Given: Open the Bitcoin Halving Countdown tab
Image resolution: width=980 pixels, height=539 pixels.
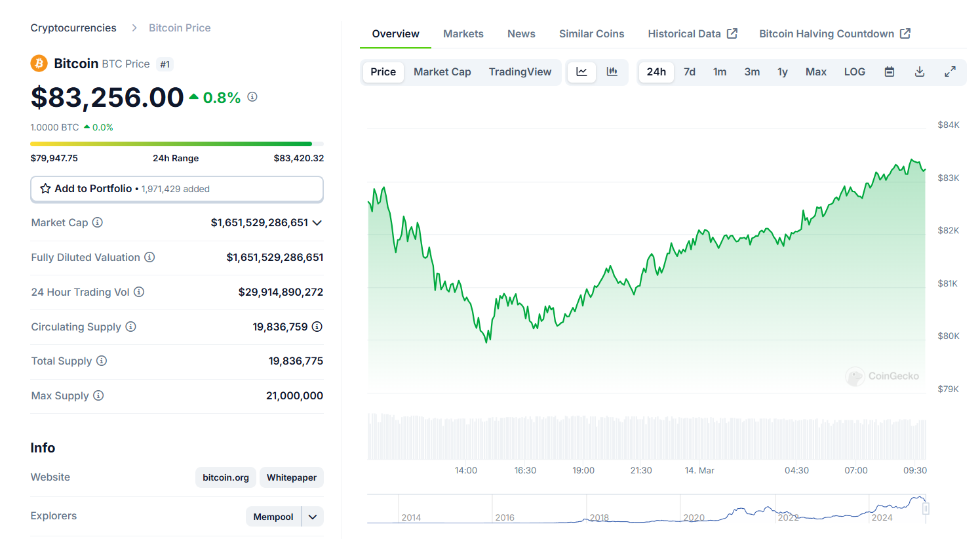Looking at the screenshot, I should [834, 33].
